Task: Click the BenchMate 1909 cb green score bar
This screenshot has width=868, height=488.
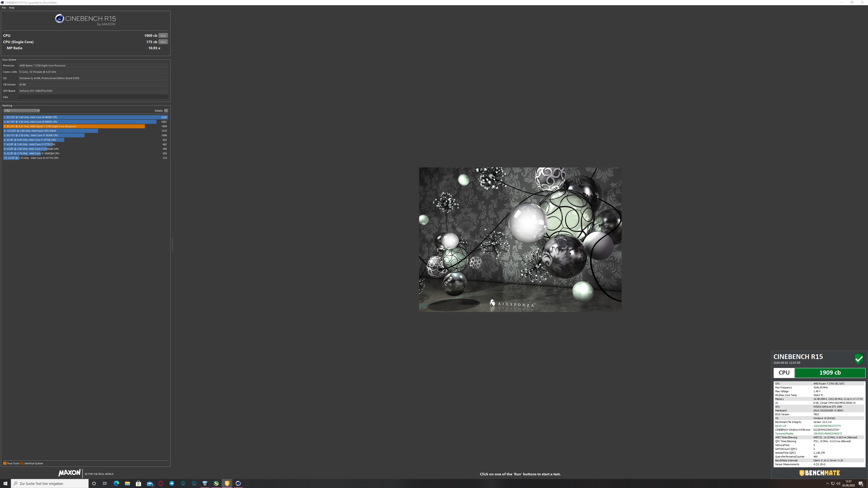Action: pos(830,373)
